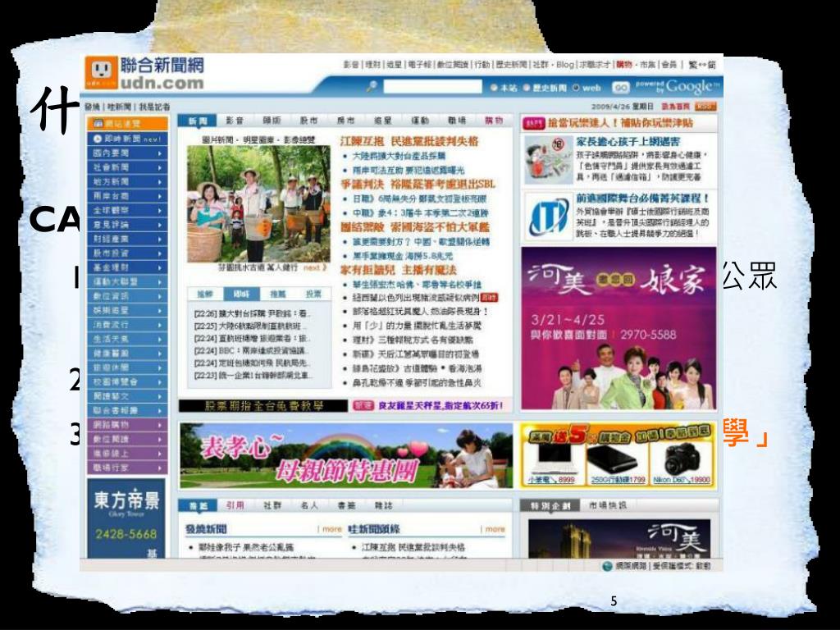The height and width of the screenshot is (630, 840).
Task: Click the main photo of people with baskets
Action: (258, 204)
